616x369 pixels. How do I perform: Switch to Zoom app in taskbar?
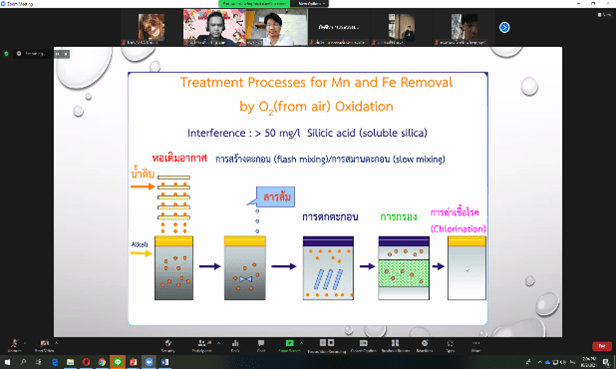click(149, 362)
